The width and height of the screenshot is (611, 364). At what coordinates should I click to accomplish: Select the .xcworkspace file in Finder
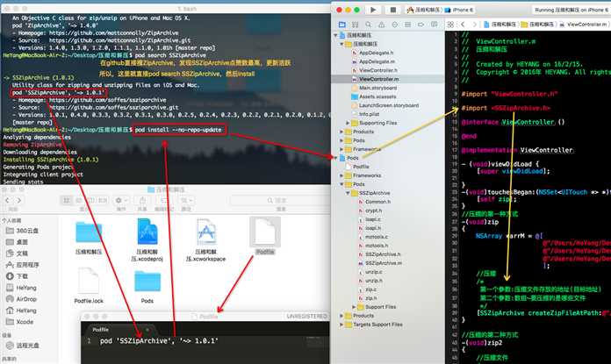click(206, 239)
